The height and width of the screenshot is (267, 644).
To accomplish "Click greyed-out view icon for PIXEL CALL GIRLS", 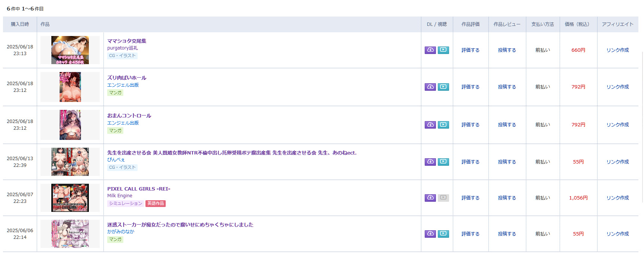I will tap(443, 198).
